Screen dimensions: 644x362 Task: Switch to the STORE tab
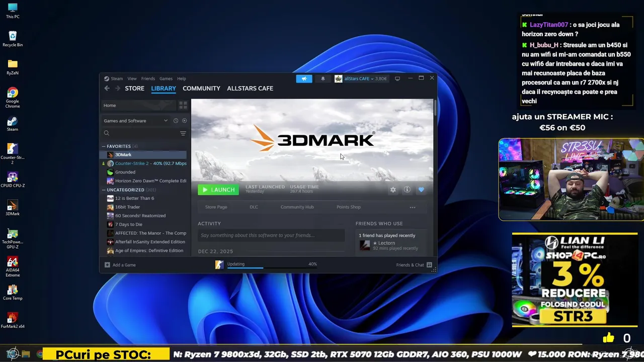coord(134,88)
